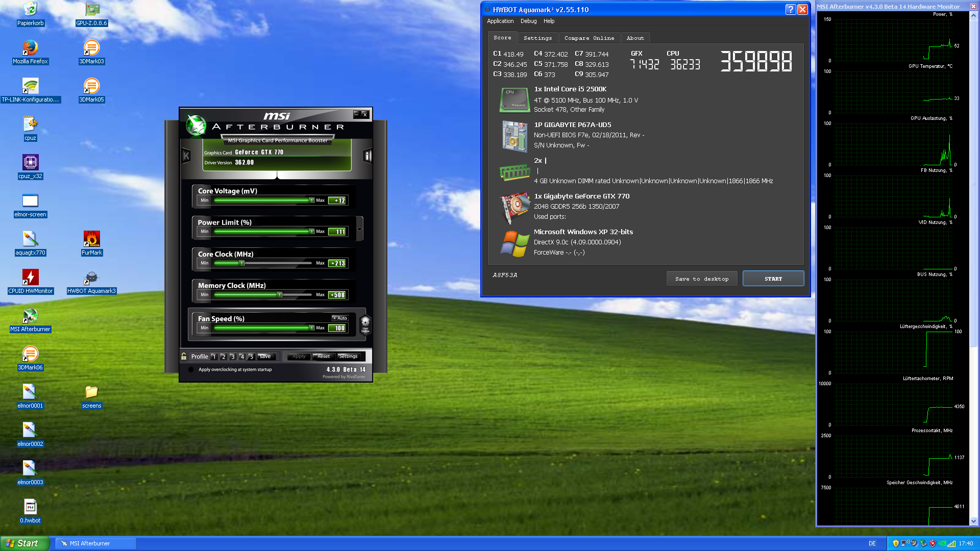
Task: Click the DE language indicator in taskbar
Action: coord(872,543)
